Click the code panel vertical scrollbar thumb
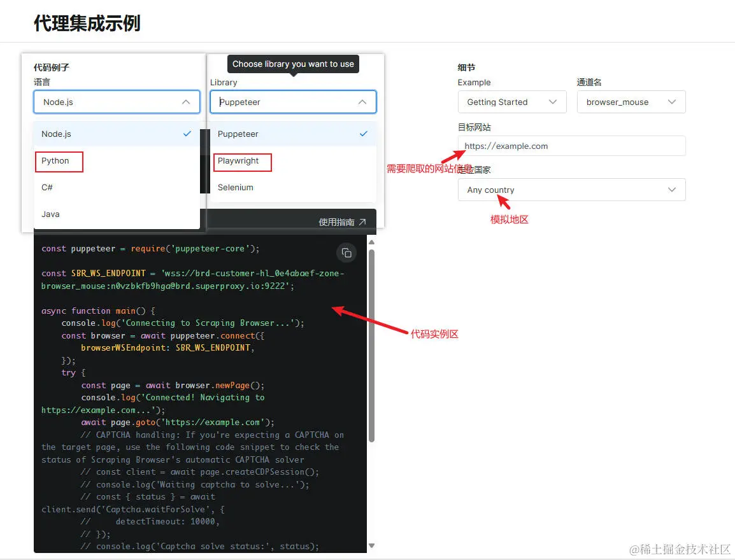Image resolution: width=735 pixels, height=560 pixels. click(372, 346)
